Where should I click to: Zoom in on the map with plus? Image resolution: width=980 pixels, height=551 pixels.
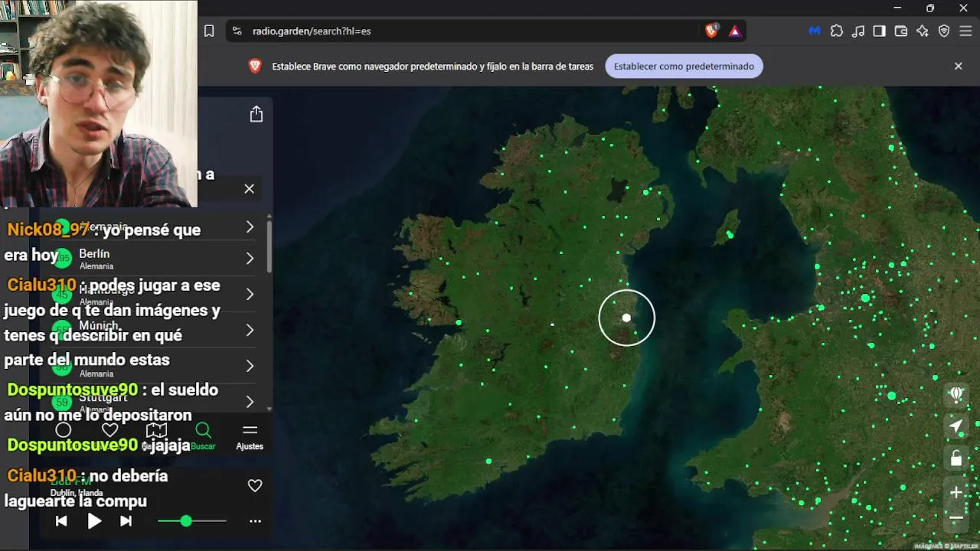(x=956, y=492)
